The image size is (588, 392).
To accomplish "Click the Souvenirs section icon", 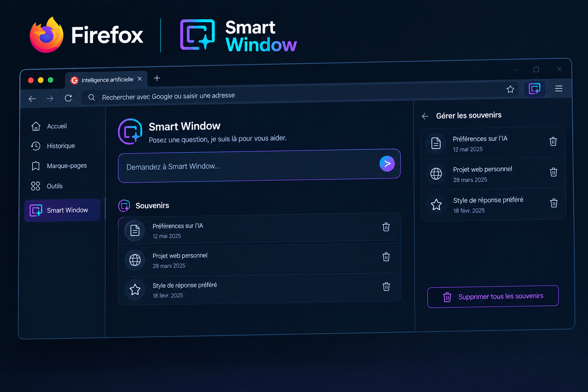I will coord(124,206).
